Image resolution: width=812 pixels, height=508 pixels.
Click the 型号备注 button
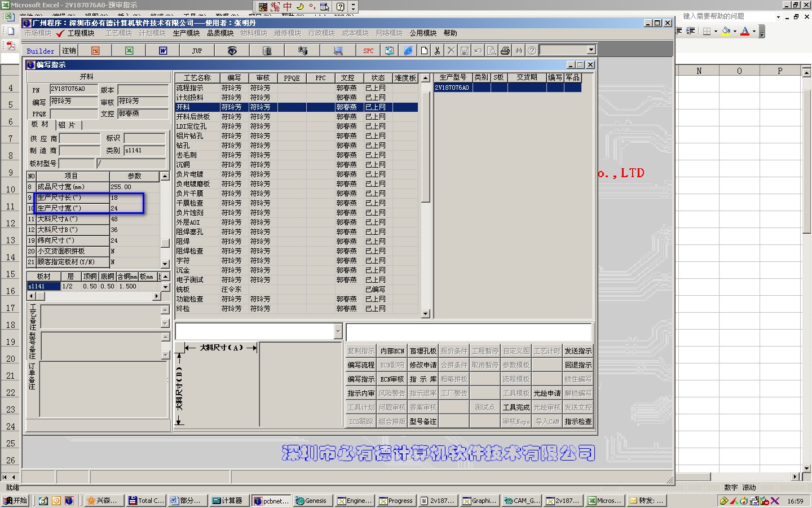tap(423, 422)
